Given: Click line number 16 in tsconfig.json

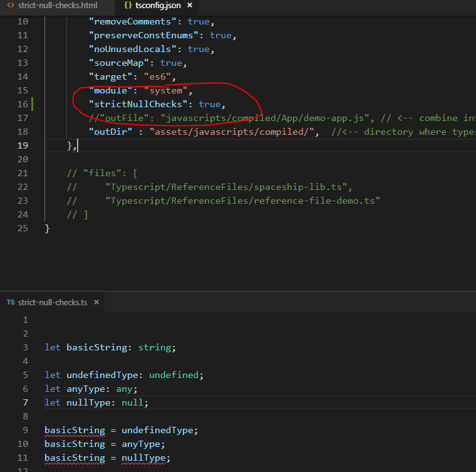Looking at the screenshot, I should 23,104.
